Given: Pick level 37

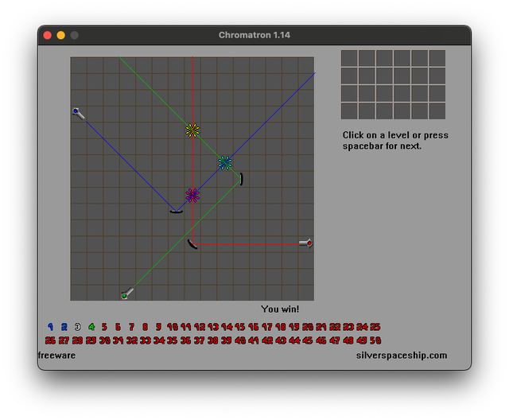Looking at the screenshot, I should [200, 340].
